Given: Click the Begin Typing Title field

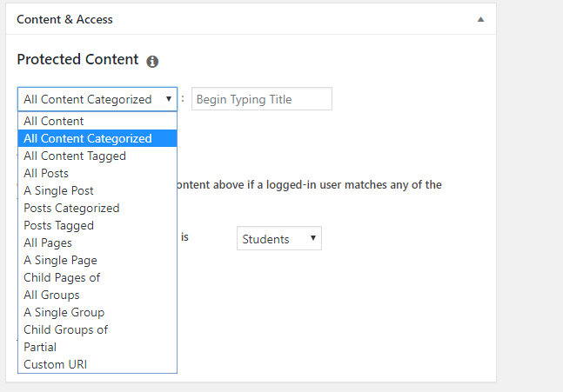Looking at the screenshot, I should point(262,99).
